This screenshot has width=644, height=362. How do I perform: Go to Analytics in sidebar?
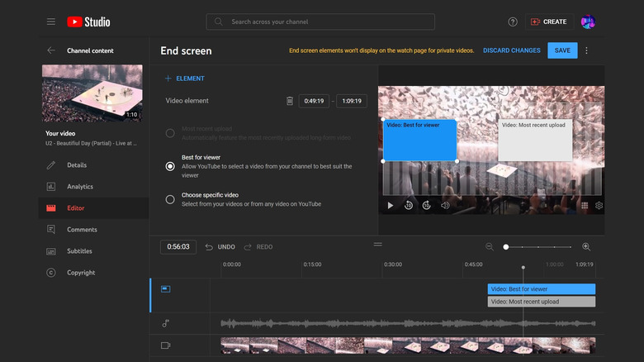tap(80, 187)
